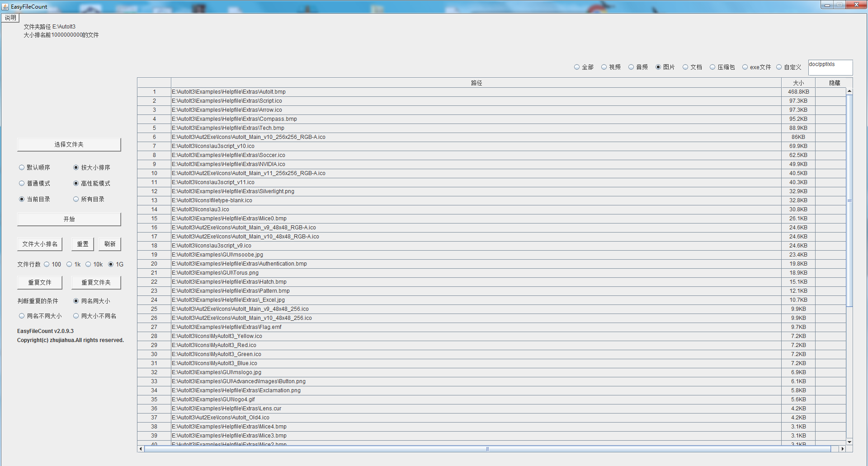Click the vertical scrollbar down arrow

[x=849, y=442]
